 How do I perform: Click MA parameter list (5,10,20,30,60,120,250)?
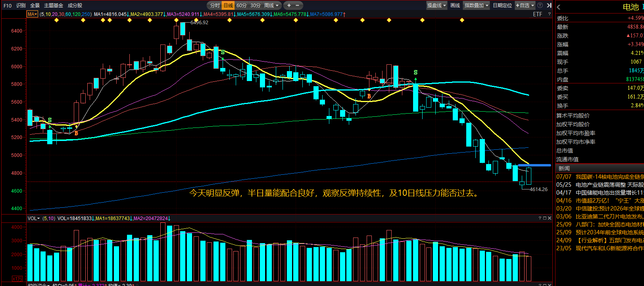tap(65, 14)
